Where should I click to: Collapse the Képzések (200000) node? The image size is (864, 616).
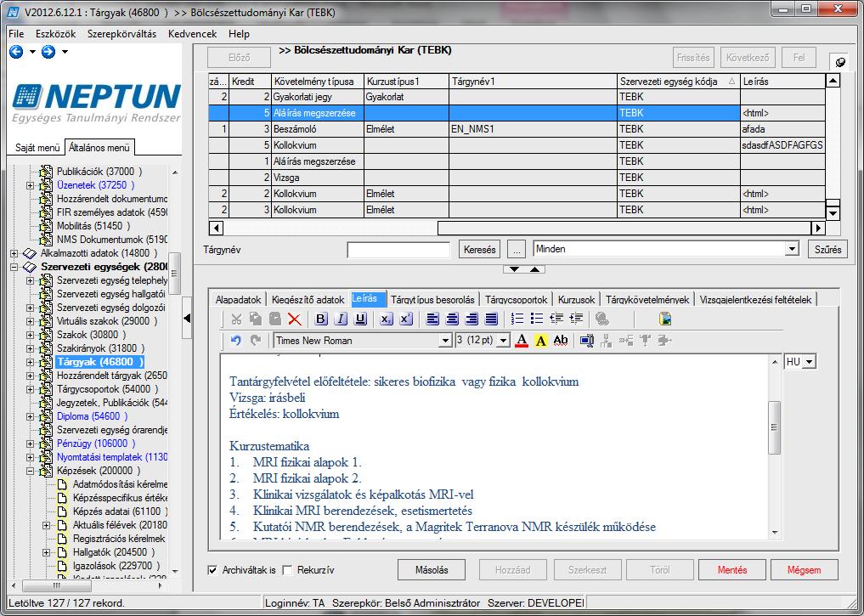point(31,471)
